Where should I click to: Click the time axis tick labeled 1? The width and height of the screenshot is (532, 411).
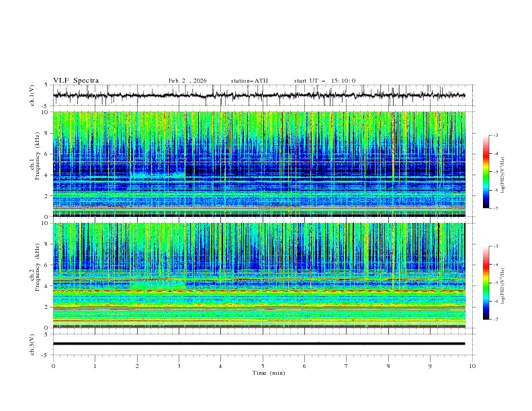(95, 366)
